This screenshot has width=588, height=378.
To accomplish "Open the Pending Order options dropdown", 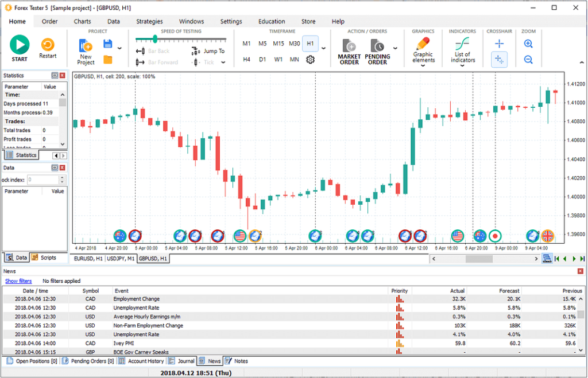I will (396, 49).
